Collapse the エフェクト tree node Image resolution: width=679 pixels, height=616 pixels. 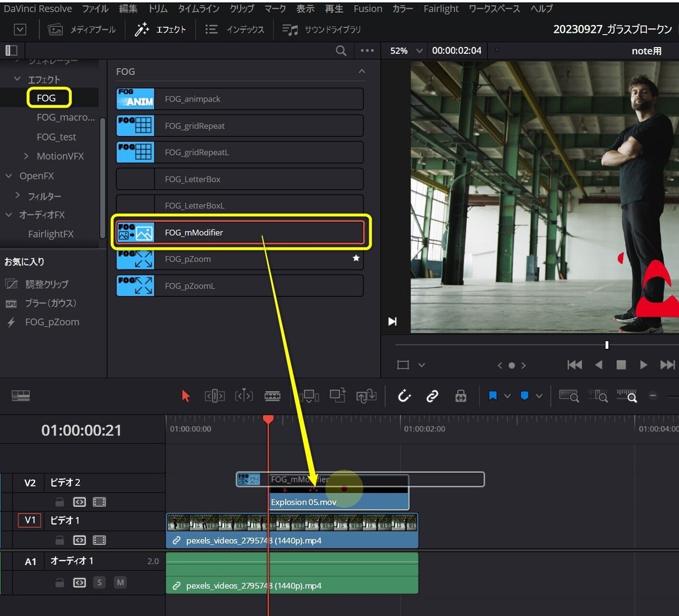(18, 79)
